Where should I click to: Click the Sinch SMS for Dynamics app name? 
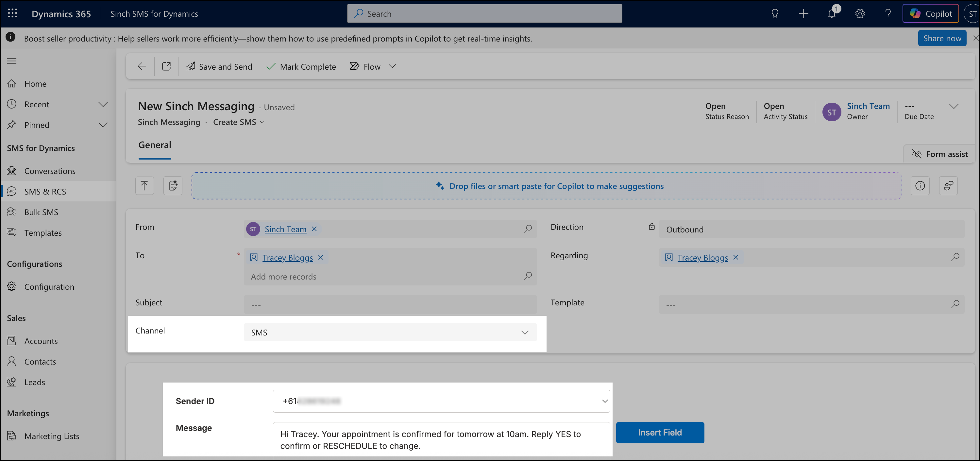point(154,14)
